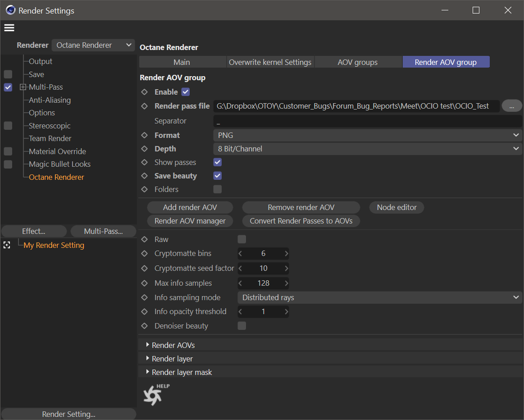Click the keyframe diamond beside Cryptomatte bins
Viewport: 524px width, 420px height.
point(144,254)
